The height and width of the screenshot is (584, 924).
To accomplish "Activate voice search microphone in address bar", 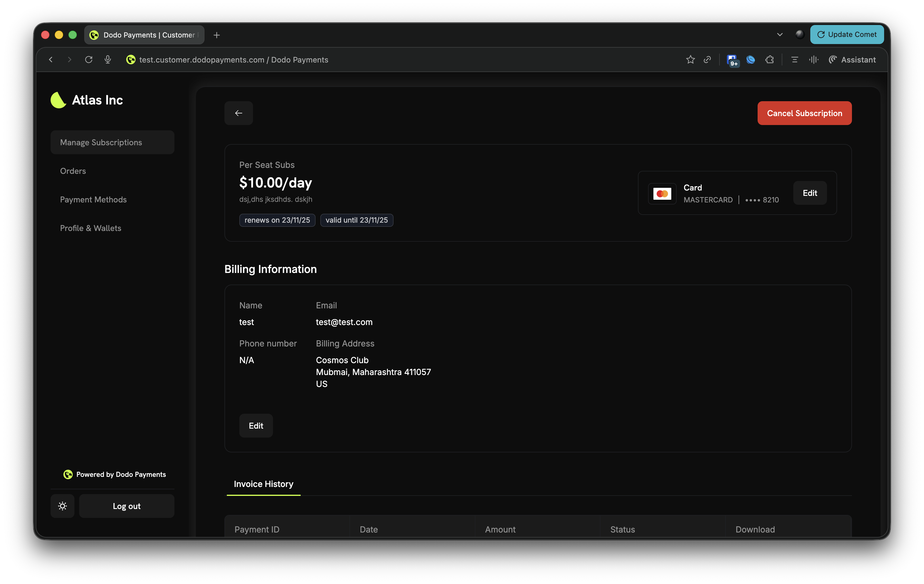I will pos(107,60).
